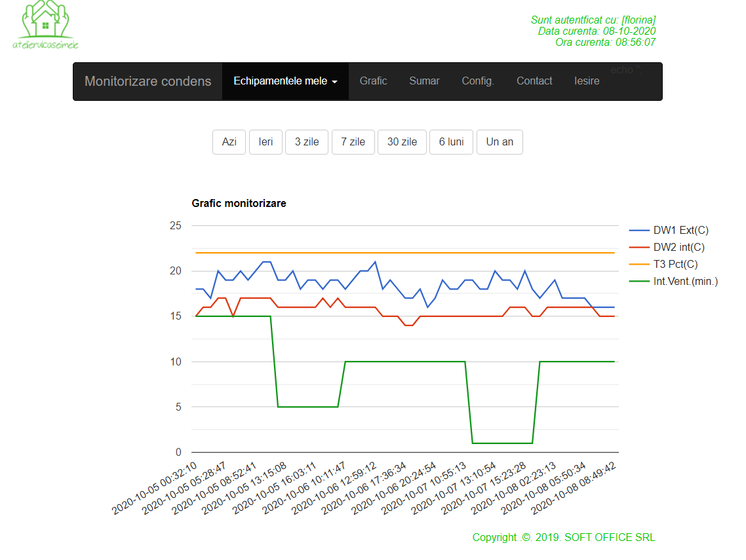
Task: Open the Echipamentele mele dropdown menu
Action: tap(285, 81)
